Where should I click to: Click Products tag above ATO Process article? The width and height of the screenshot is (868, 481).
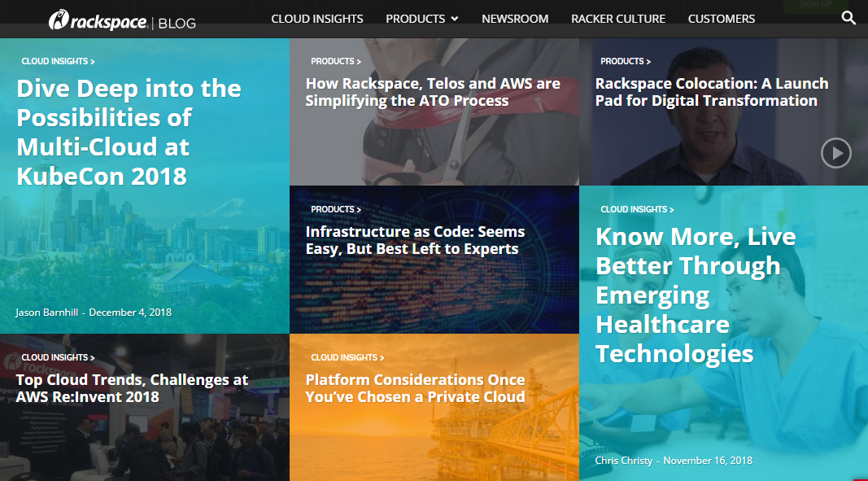[336, 62]
